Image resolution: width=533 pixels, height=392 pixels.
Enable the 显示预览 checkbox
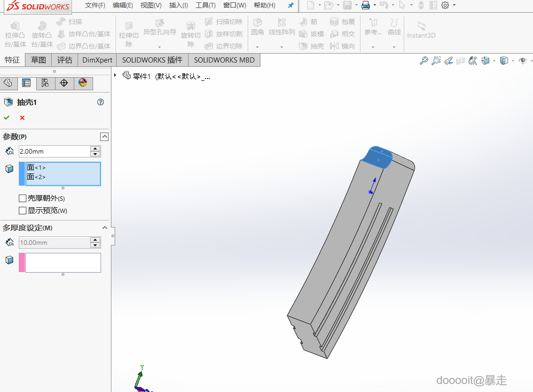point(23,211)
